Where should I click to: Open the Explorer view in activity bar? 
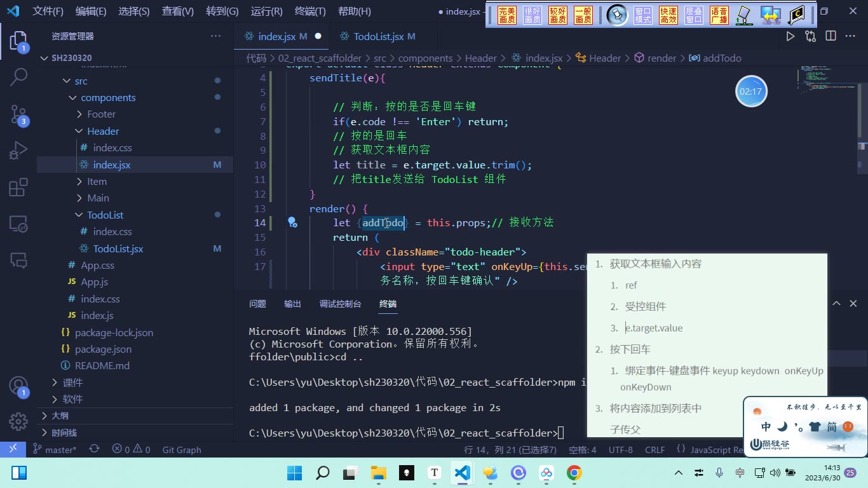tap(18, 42)
